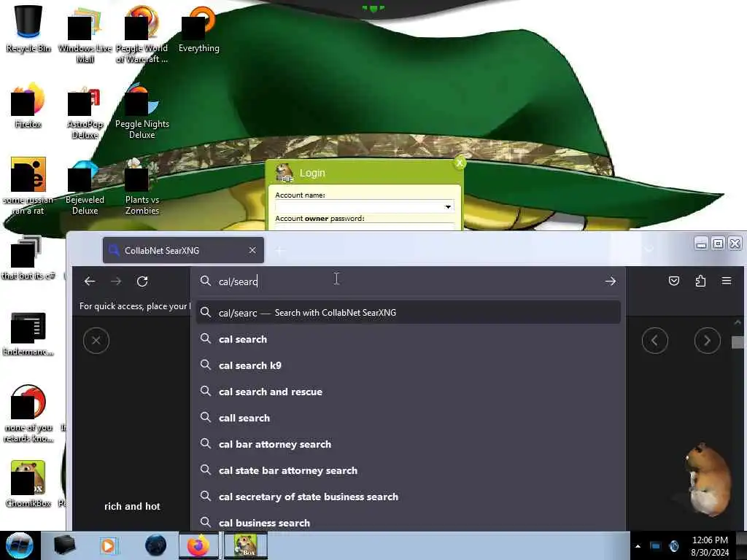The image size is (747, 560).
Task: Open the Endermanc... desktop icon
Action: (x=28, y=334)
